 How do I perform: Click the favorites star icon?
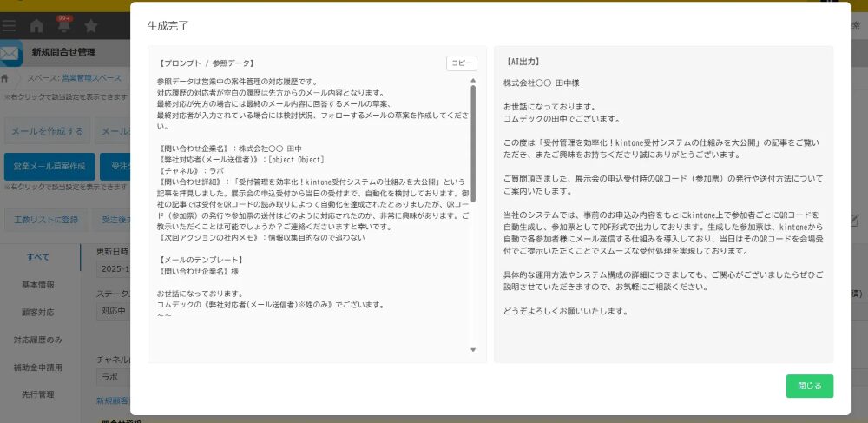pos(90,26)
